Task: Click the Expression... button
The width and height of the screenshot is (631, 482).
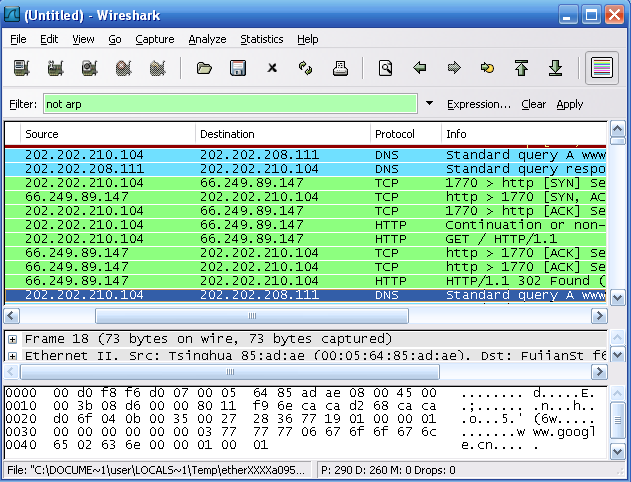Action: (x=479, y=104)
